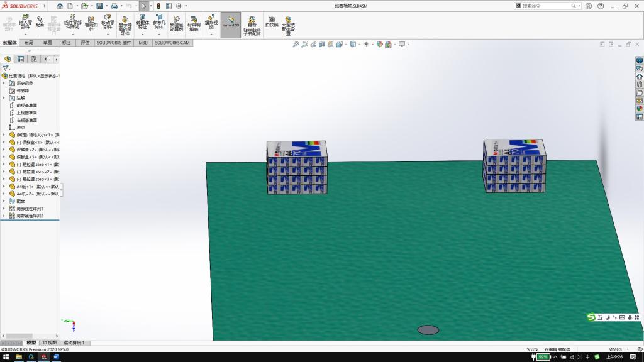Expand the 局部线性阵列1 pattern node
The image size is (644, 362).
4,209
